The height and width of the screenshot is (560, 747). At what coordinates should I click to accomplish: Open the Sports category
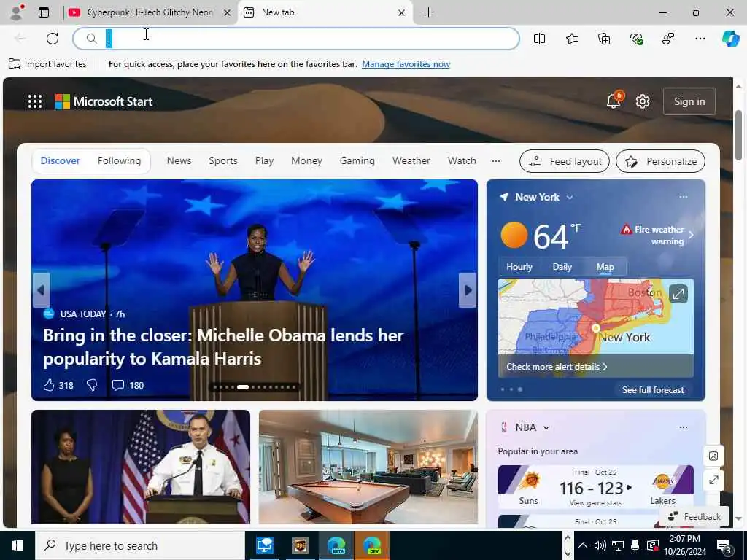tap(223, 161)
